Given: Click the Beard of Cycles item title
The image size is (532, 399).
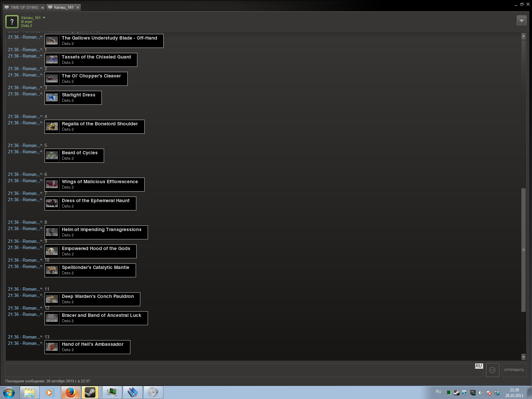Looking at the screenshot, I should pyautogui.click(x=80, y=153).
